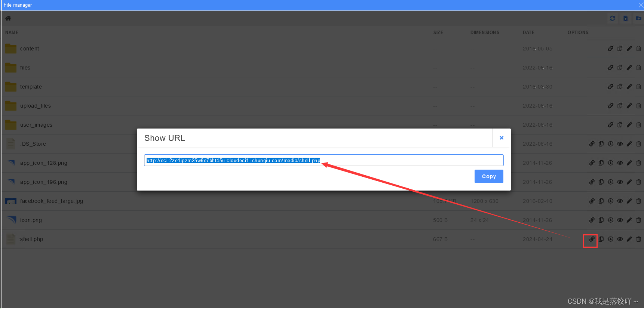Image resolution: width=644 pixels, height=309 pixels.
Task: Select app_icon_128.png file name
Action: (x=44, y=163)
